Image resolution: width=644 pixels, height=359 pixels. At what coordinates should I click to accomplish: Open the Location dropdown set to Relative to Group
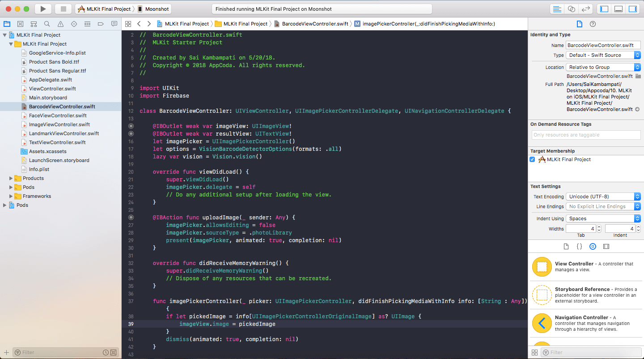[x=603, y=67]
